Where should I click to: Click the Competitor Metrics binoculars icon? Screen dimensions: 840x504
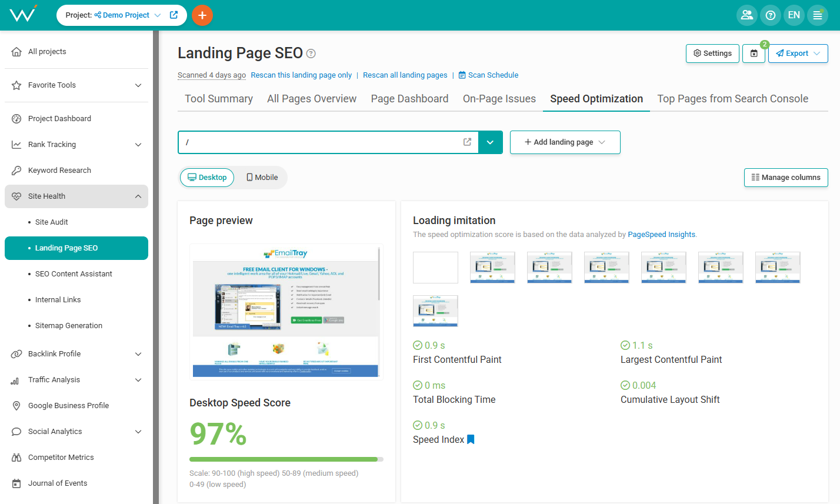pos(16,458)
